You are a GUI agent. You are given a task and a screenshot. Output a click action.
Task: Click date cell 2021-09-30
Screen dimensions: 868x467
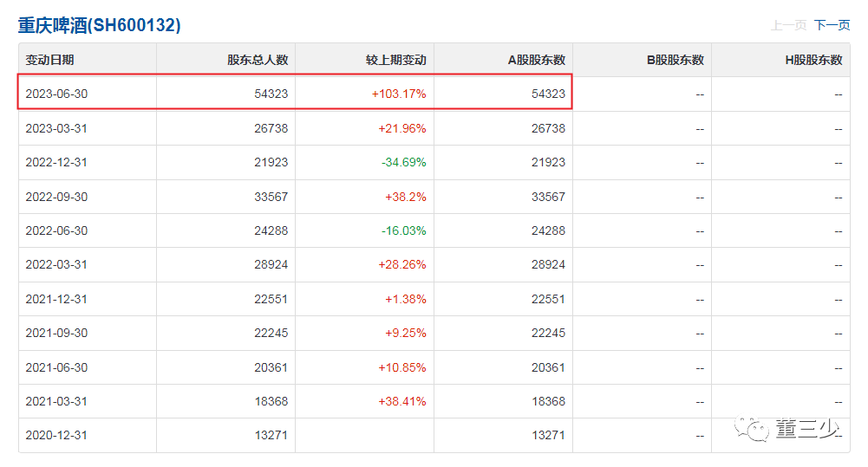[56, 333]
